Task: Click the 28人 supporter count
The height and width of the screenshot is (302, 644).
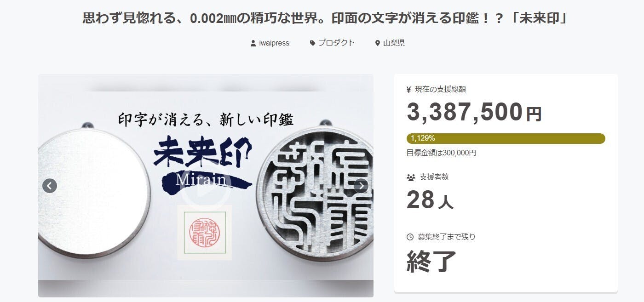Action: (x=430, y=200)
